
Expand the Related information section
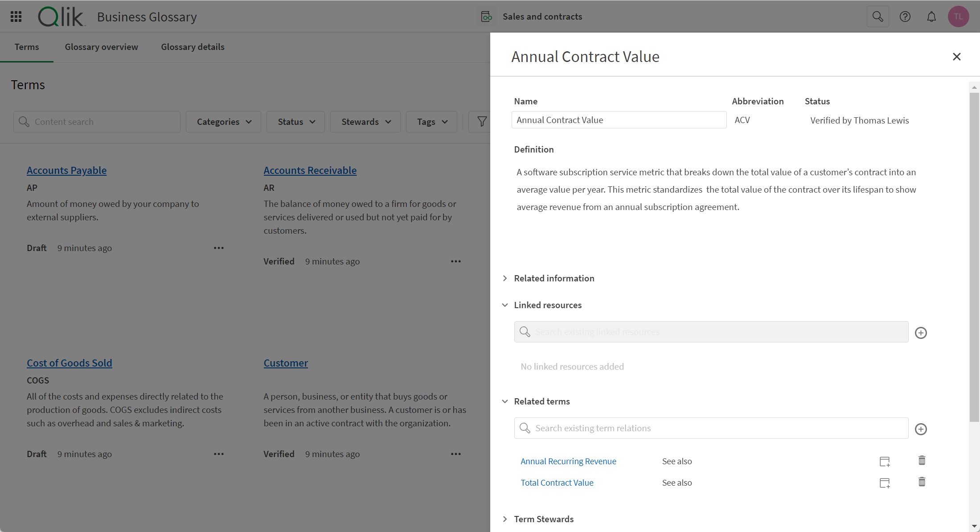[x=506, y=278]
